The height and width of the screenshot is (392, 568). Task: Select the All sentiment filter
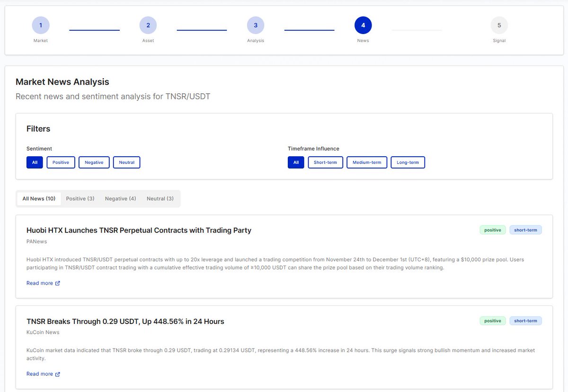[x=35, y=162]
